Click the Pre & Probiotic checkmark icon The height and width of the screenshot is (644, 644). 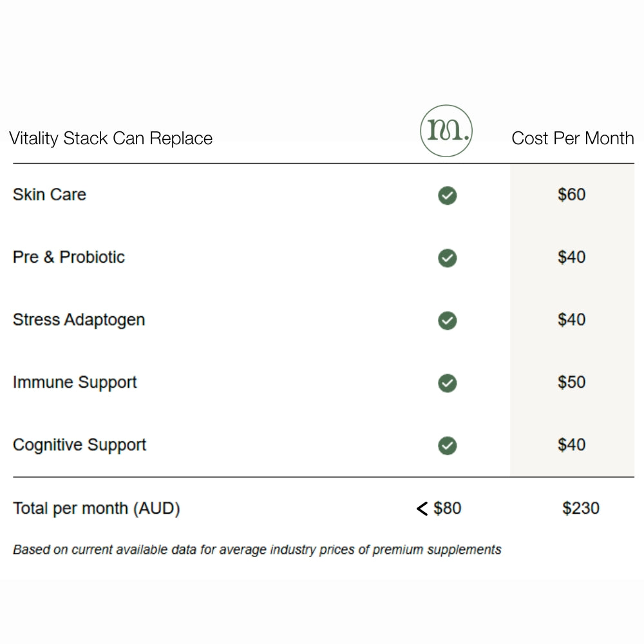(x=447, y=258)
